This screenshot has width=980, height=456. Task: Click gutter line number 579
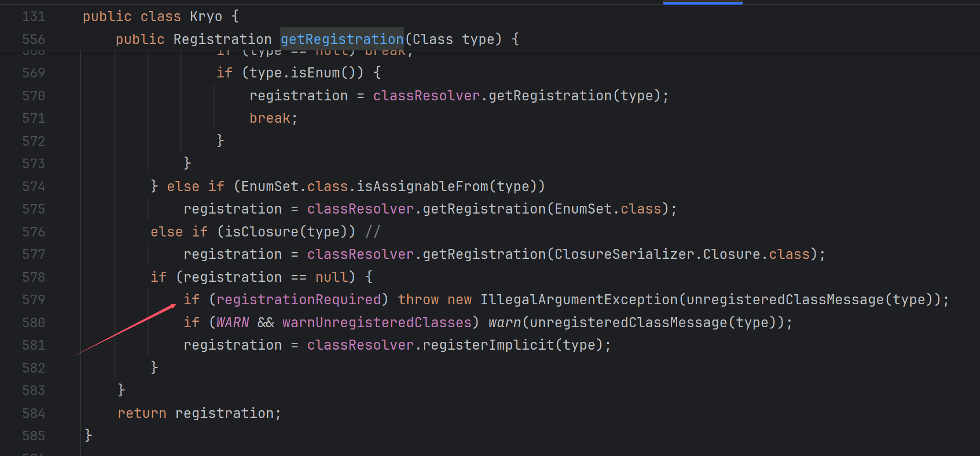pos(34,300)
